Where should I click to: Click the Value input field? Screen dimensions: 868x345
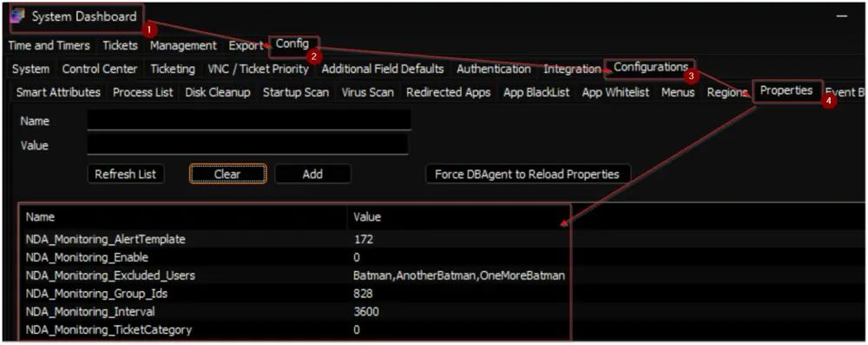pyautogui.click(x=247, y=144)
